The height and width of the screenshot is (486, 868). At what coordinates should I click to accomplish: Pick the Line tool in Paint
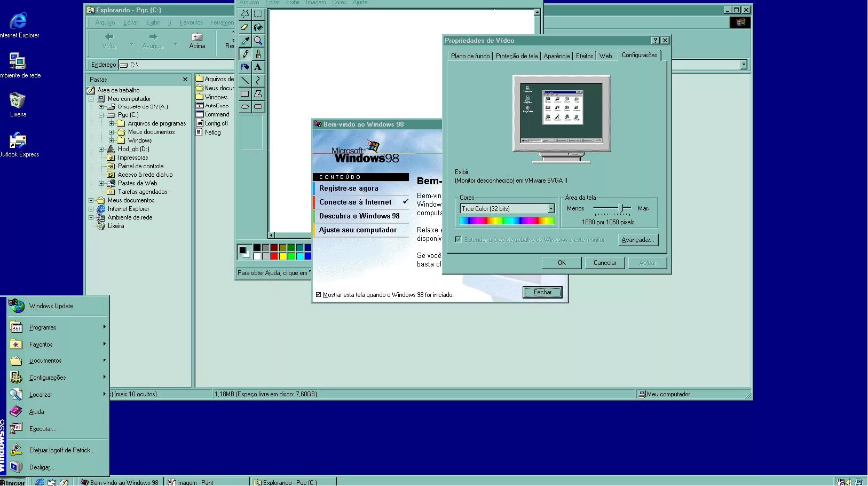[x=245, y=81]
